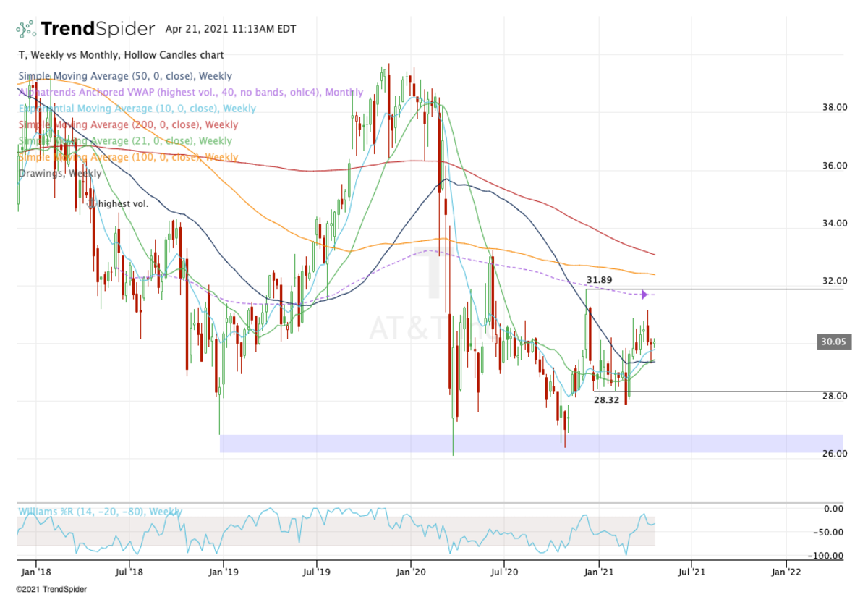
Task: Click the Jan '19 date axis label
Action: 223,572
